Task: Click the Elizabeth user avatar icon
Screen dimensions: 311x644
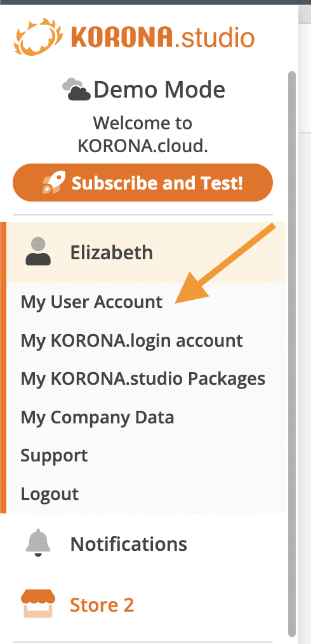Action: point(38,252)
